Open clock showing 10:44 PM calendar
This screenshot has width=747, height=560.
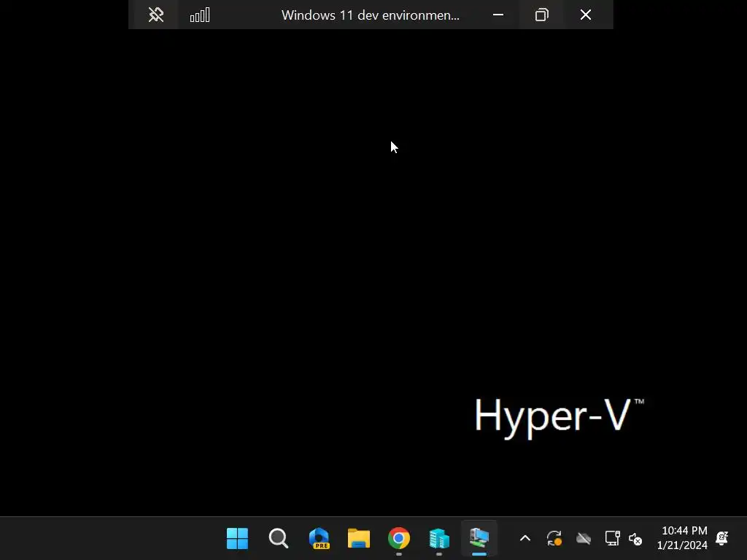(682, 538)
